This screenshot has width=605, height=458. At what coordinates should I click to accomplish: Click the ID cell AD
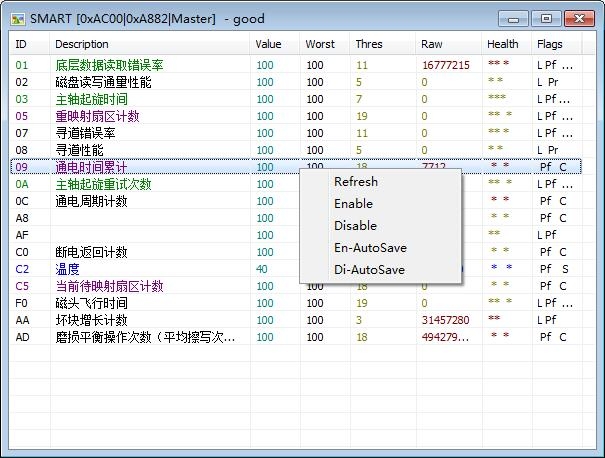tap(22, 337)
